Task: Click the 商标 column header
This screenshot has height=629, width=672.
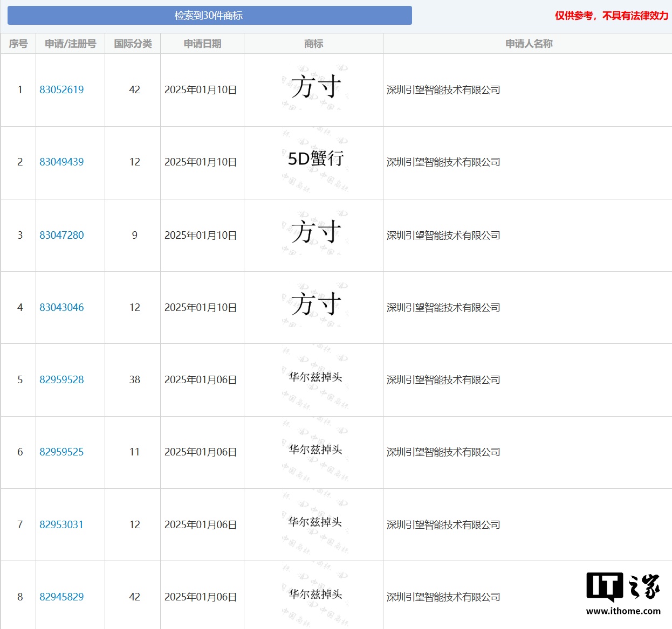Action: (313, 44)
